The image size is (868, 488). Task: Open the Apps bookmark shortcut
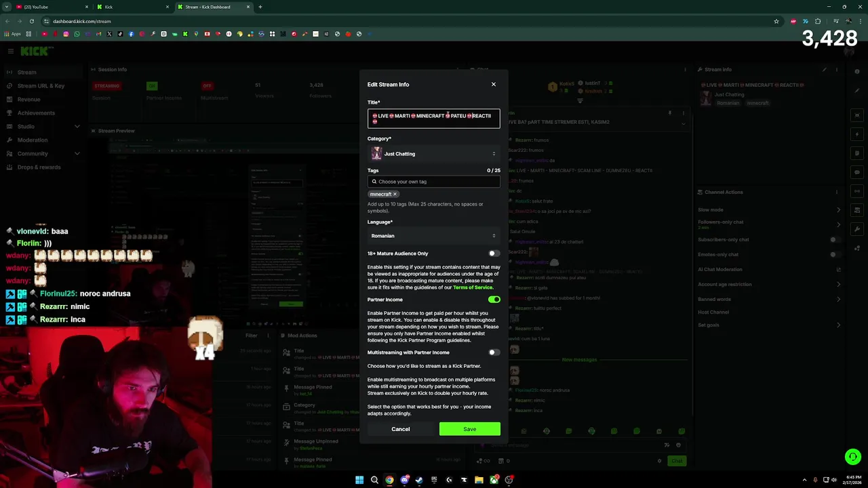tap(13, 34)
